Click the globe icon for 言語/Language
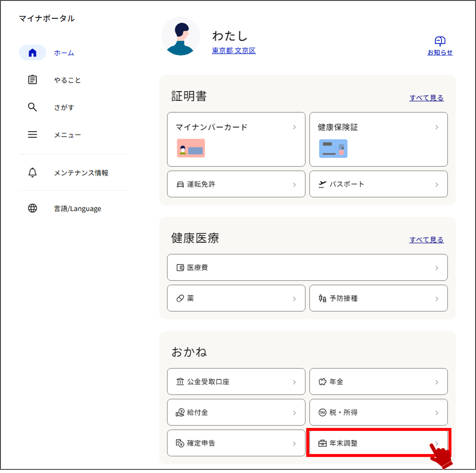 [32, 208]
